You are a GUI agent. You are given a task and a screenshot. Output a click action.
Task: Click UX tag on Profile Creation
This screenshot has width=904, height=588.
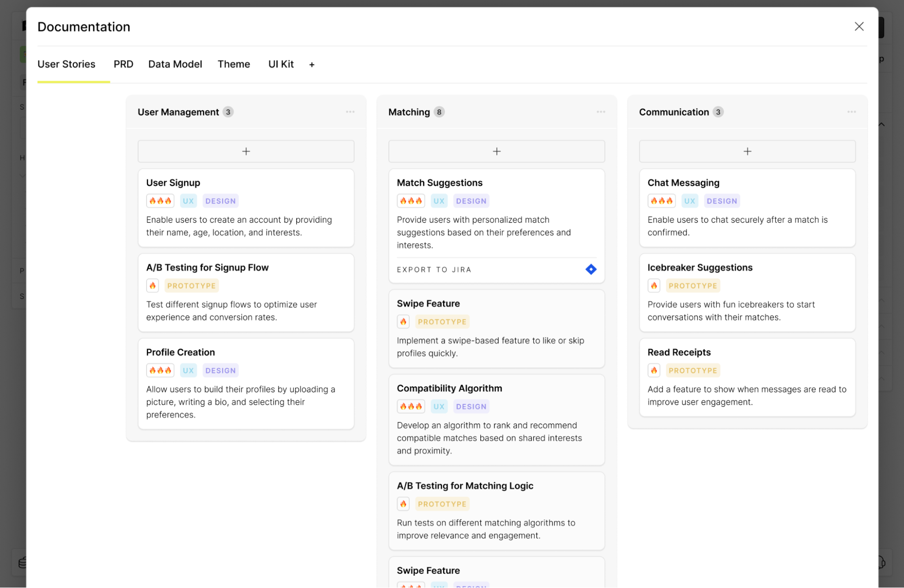point(188,370)
